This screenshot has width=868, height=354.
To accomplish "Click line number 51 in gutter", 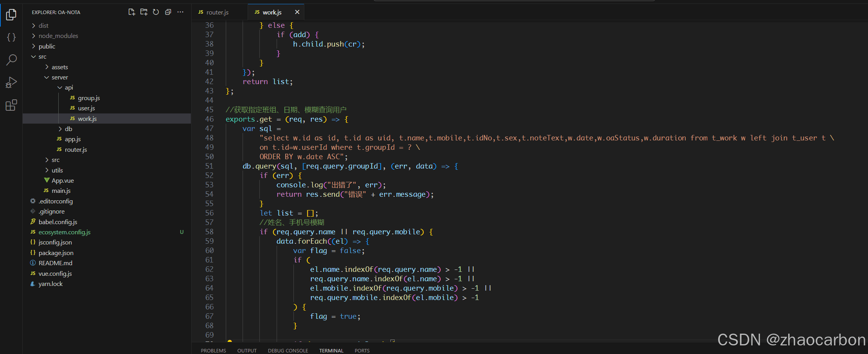I will click(209, 166).
